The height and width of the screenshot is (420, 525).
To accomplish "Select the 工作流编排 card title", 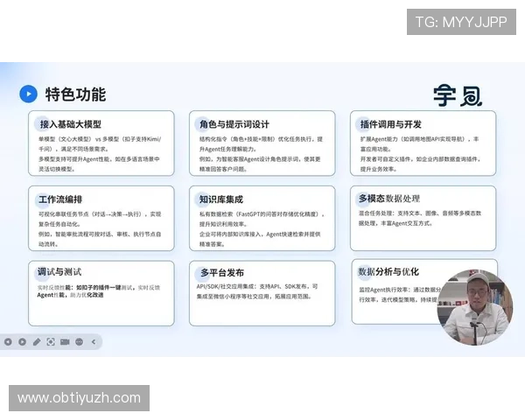I will (60, 199).
